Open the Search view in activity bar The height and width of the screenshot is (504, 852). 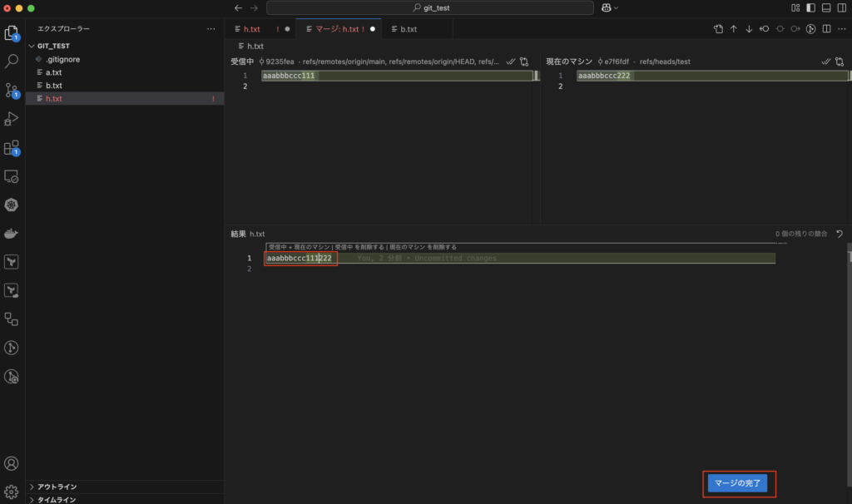[12, 61]
